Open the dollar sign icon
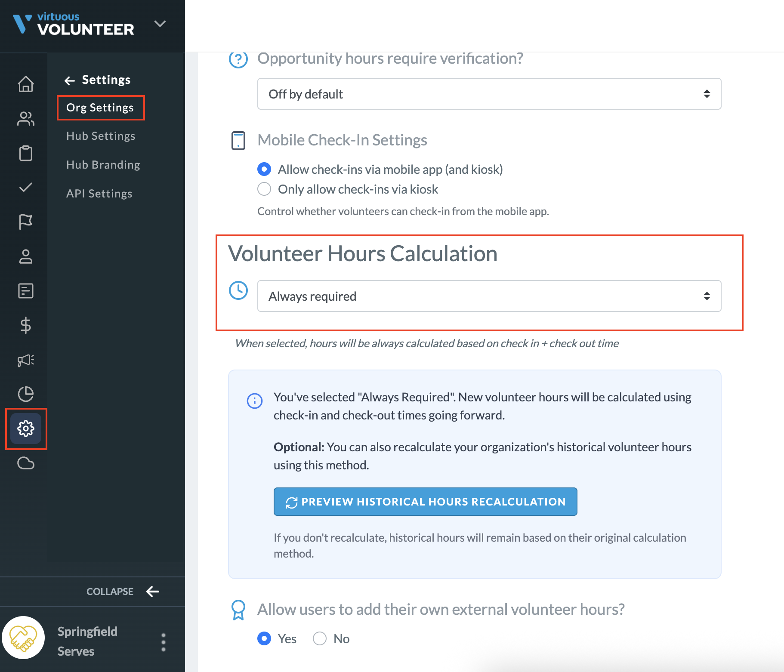 pos(26,325)
